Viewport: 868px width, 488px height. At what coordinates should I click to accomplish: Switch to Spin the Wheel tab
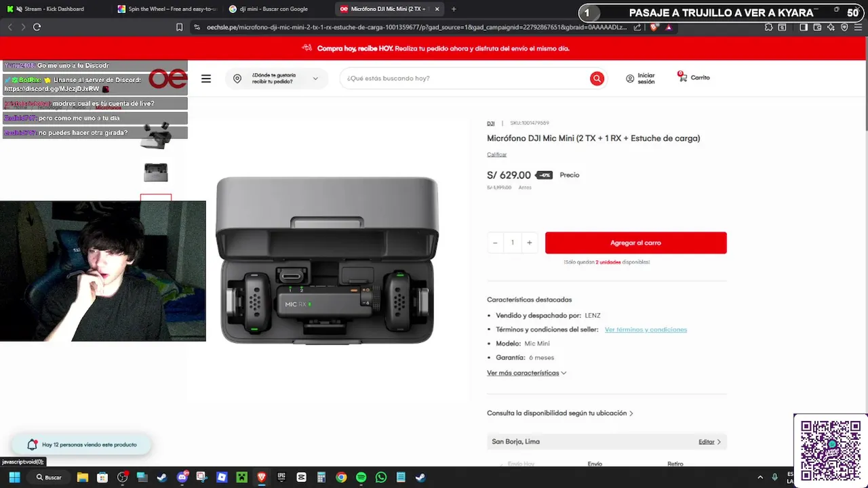[x=166, y=9]
